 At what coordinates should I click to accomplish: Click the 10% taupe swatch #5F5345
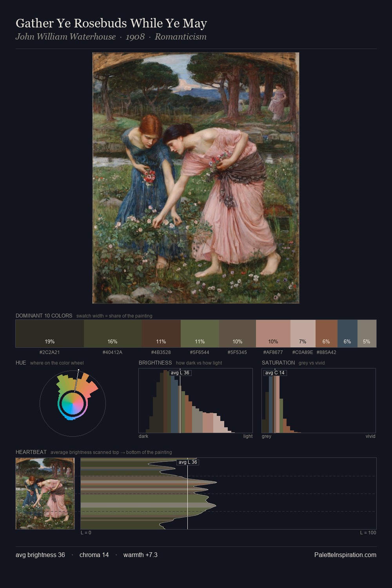click(x=238, y=334)
